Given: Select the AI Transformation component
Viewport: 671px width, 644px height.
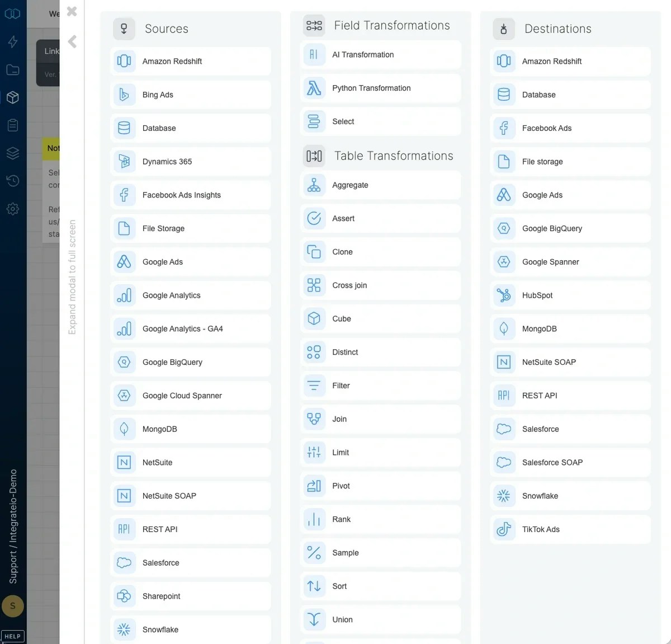Looking at the screenshot, I should coord(381,54).
